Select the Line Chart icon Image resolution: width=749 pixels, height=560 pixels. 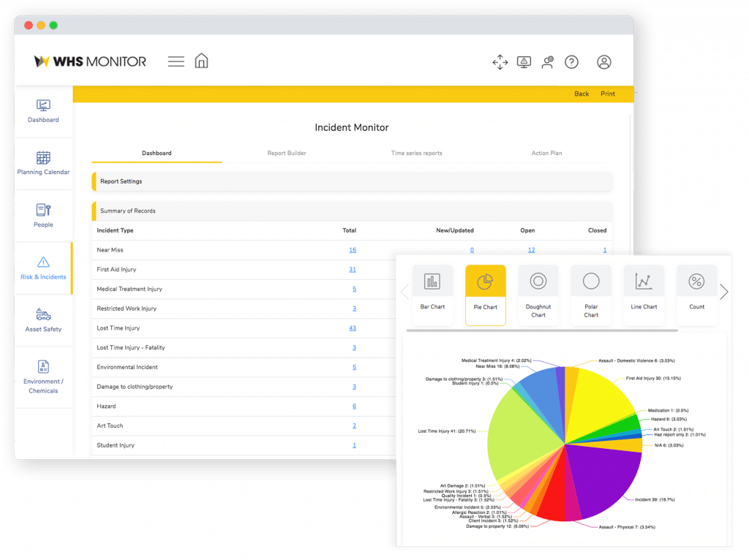[644, 281]
